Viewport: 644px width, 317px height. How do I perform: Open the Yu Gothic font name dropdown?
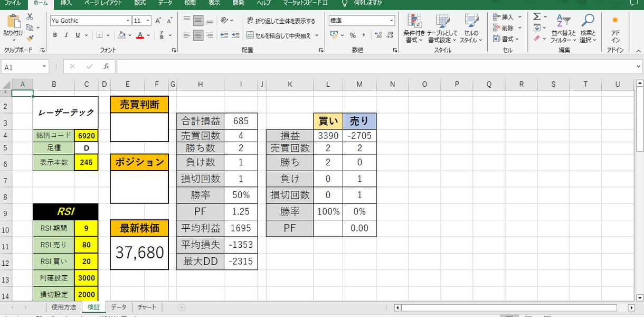[127, 21]
